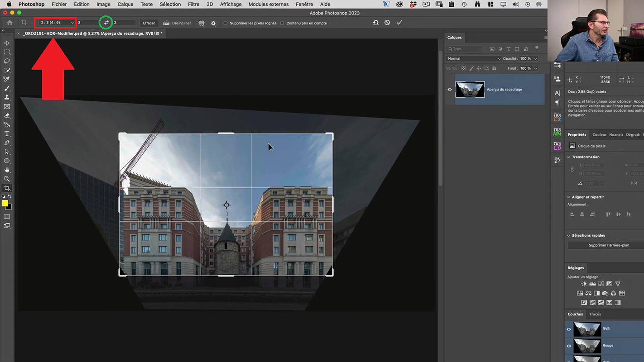This screenshot has height=362, width=644.
Task: Select the Hand tool
Action: [7, 170]
